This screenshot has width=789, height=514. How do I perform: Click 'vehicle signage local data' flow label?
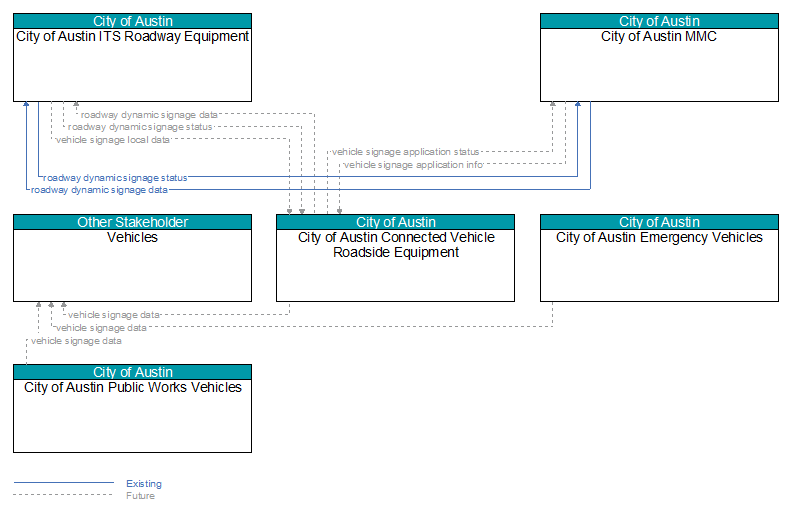[112, 140]
